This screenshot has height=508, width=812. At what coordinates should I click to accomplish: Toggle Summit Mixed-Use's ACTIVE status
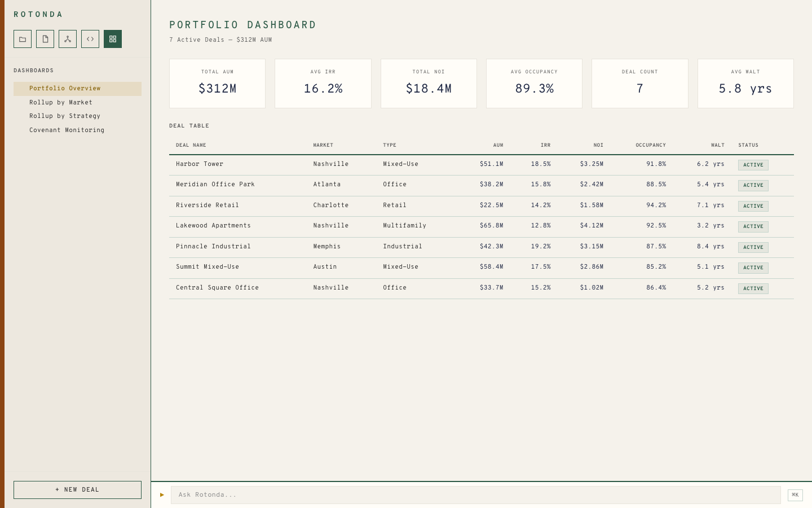pyautogui.click(x=753, y=268)
